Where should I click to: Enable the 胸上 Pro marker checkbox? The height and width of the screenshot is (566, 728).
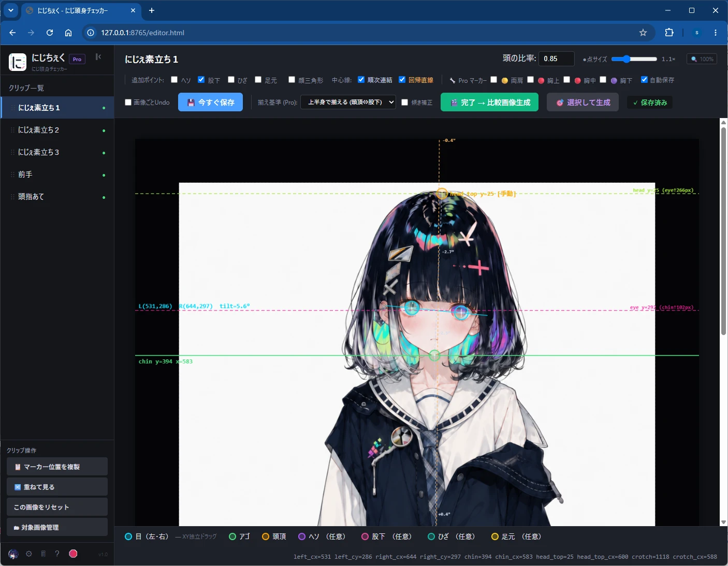pos(531,80)
